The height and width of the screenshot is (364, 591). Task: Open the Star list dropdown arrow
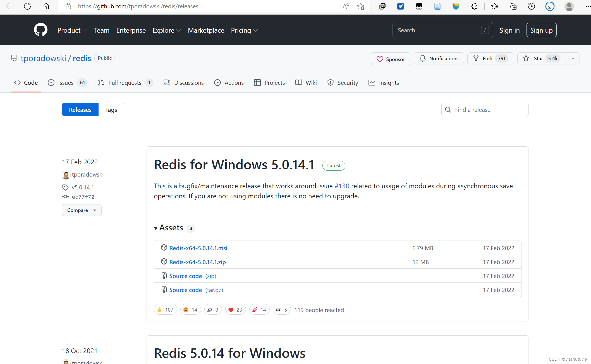573,58
